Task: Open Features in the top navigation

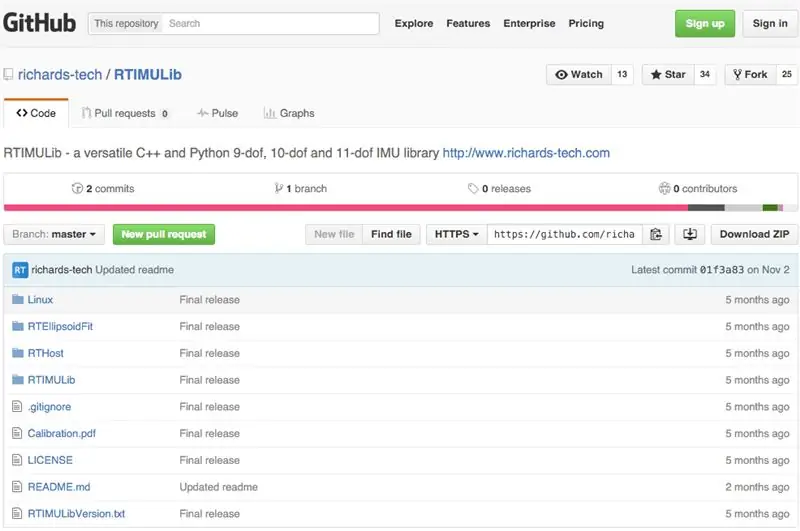Action: 468,23
